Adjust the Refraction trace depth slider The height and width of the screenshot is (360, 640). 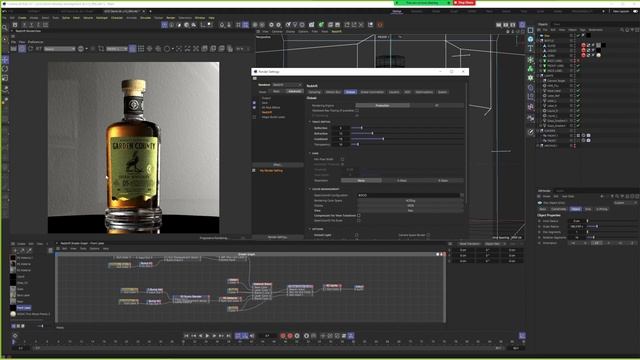click(x=407, y=133)
